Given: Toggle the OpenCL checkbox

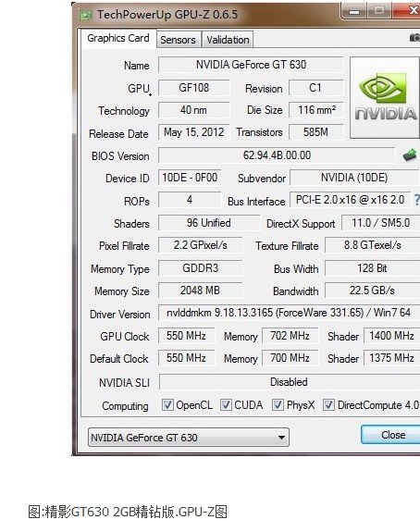Looking at the screenshot, I should click(x=167, y=404).
